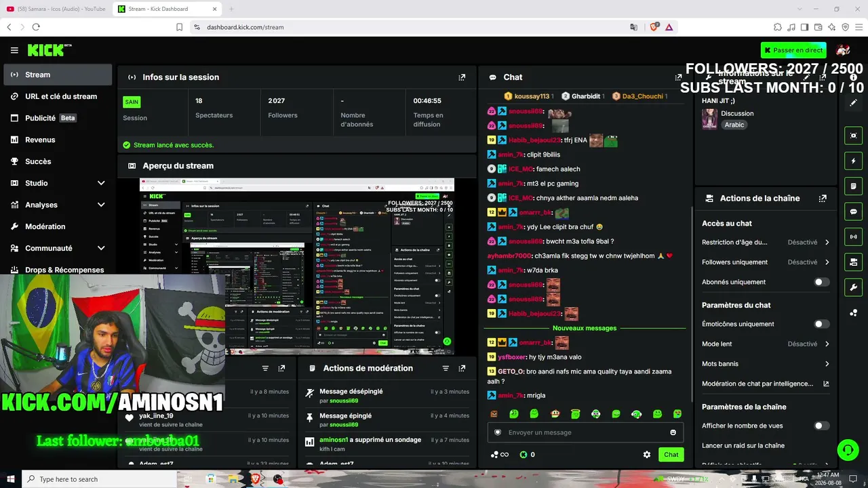Click the Passer en direct button
This screenshot has width=868, height=488.
793,50
